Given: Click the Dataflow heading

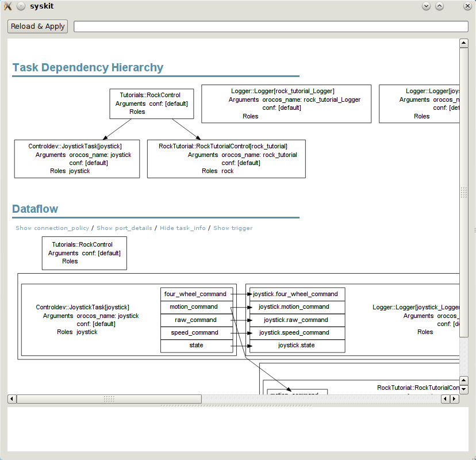Looking at the screenshot, I should point(35,209).
